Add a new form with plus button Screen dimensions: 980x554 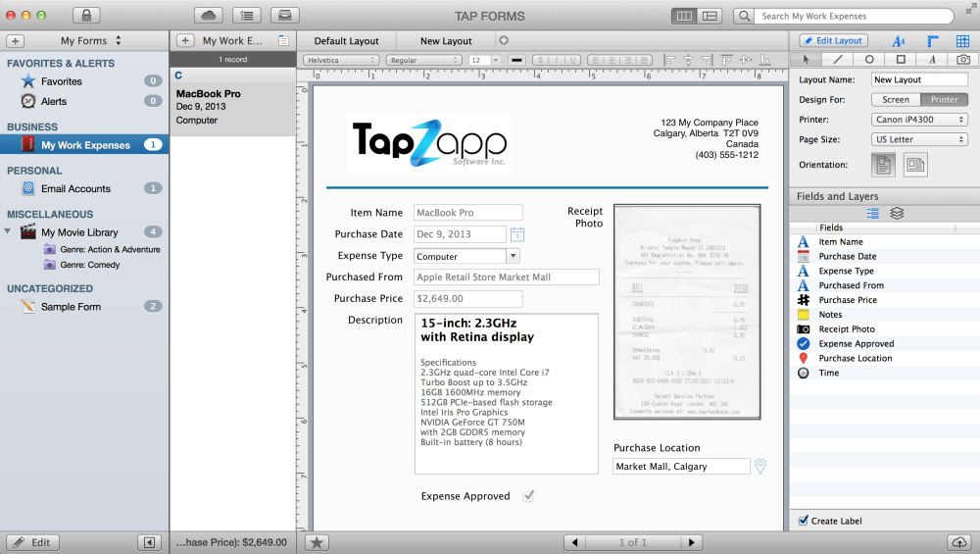pyautogui.click(x=15, y=40)
